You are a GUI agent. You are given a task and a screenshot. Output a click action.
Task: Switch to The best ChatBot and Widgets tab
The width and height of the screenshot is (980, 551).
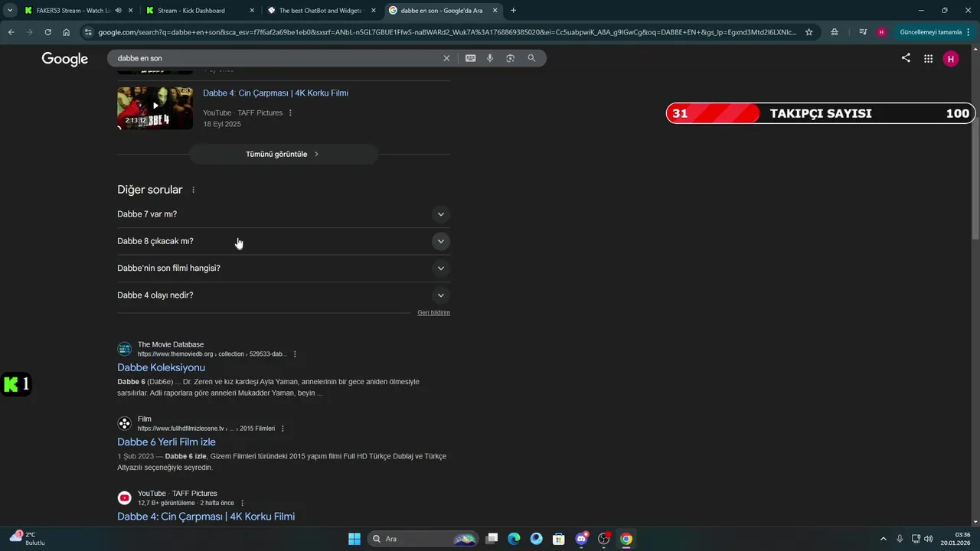pos(320,11)
